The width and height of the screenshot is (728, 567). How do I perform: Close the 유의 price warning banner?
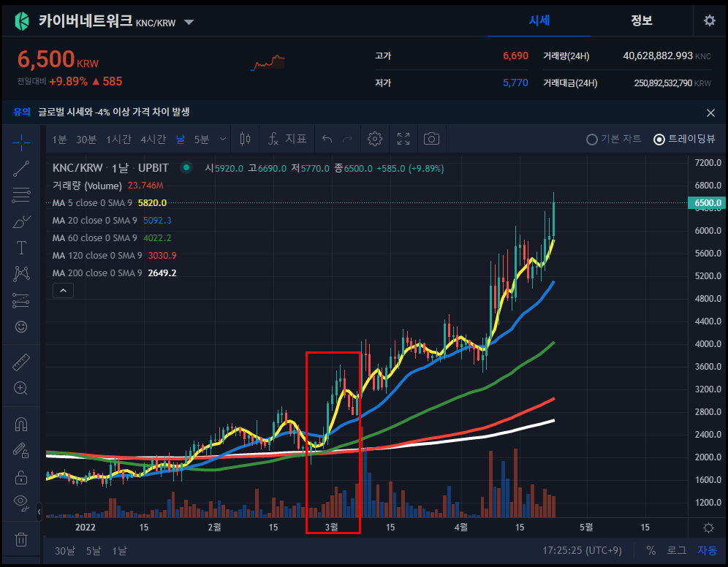[x=710, y=113]
